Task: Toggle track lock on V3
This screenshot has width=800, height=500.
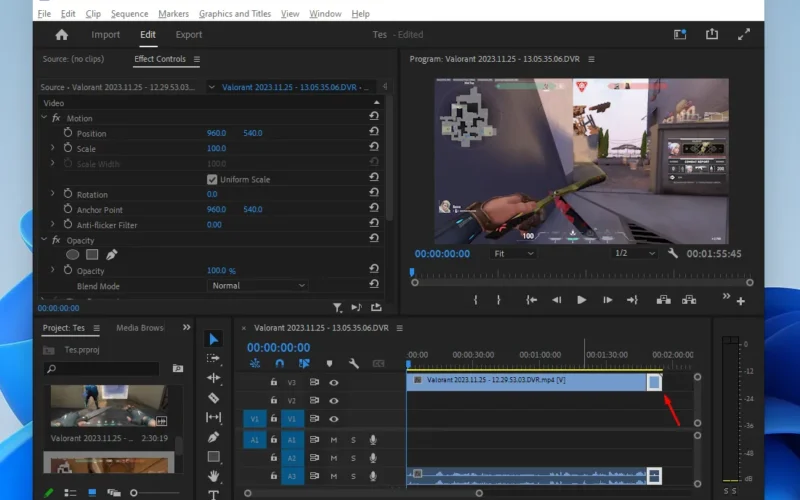Action: coord(274,382)
